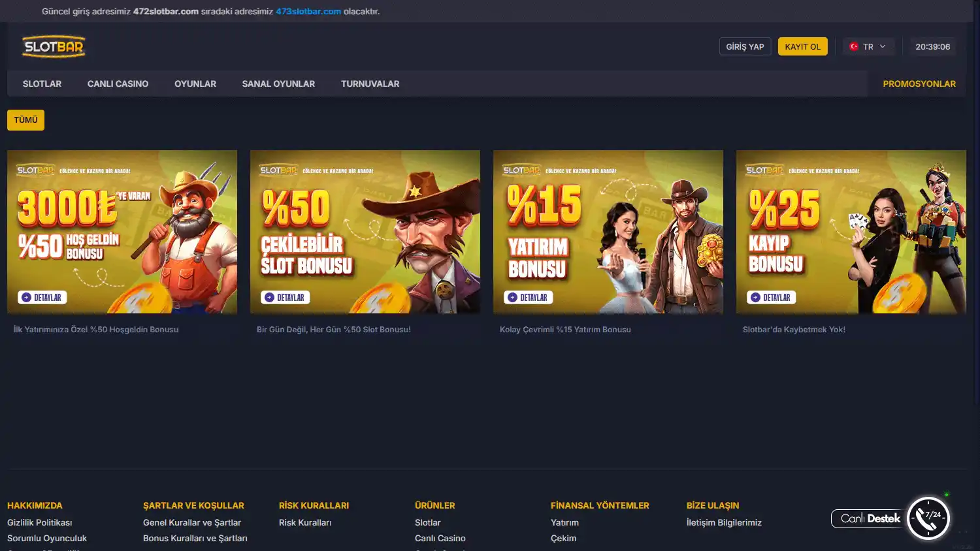Open the SLOTLAR menu
The width and height of the screenshot is (980, 551).
42,84
